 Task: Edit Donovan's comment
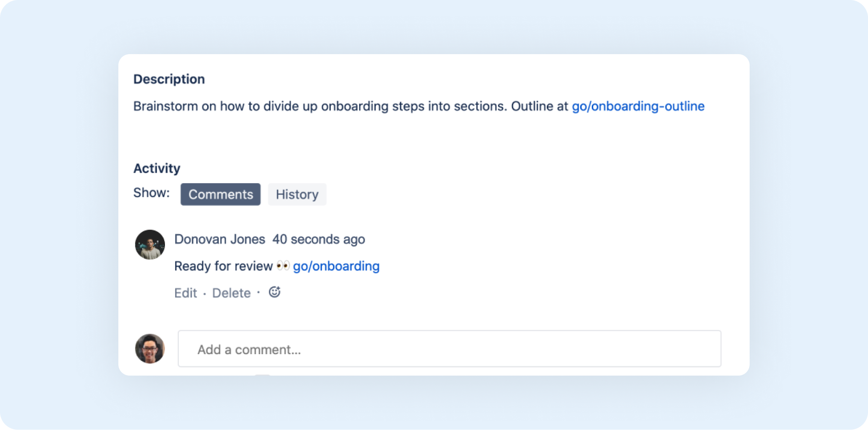click(x=186, y=293)
